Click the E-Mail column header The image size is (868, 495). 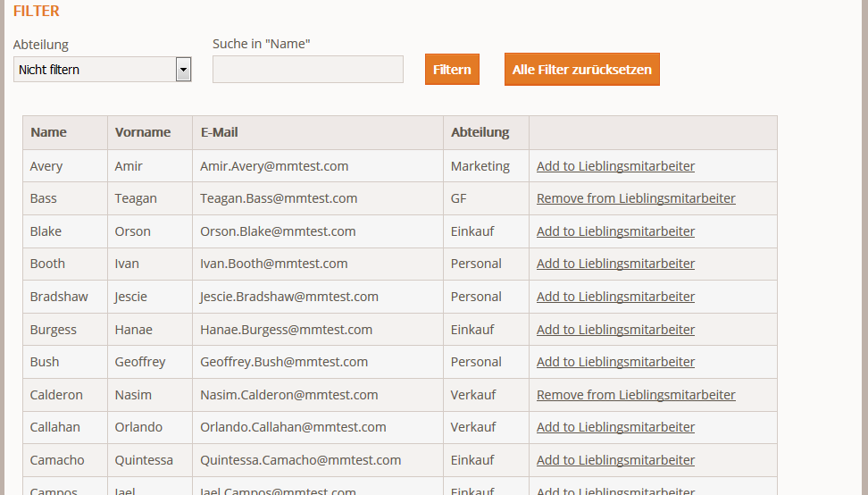click(x=219, y=132)
